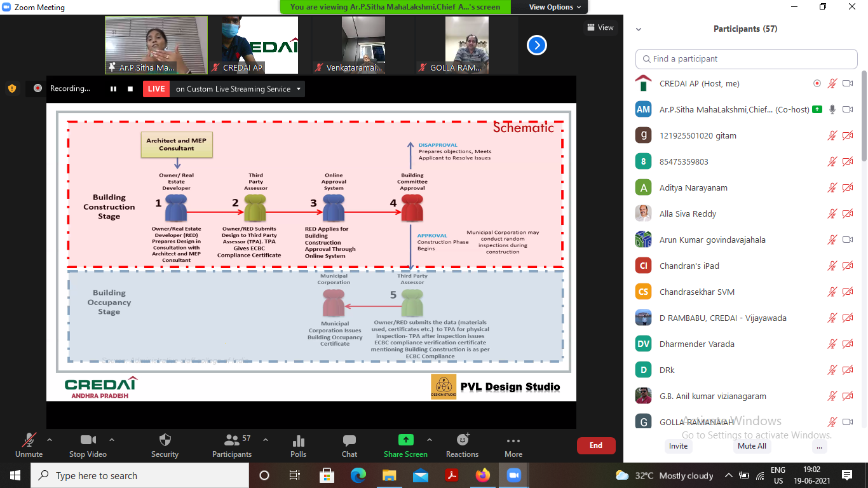Click the red LIVE indicator
Image resolution: width=868 pixels, height=488 pixels.
[x=156, y=89]
